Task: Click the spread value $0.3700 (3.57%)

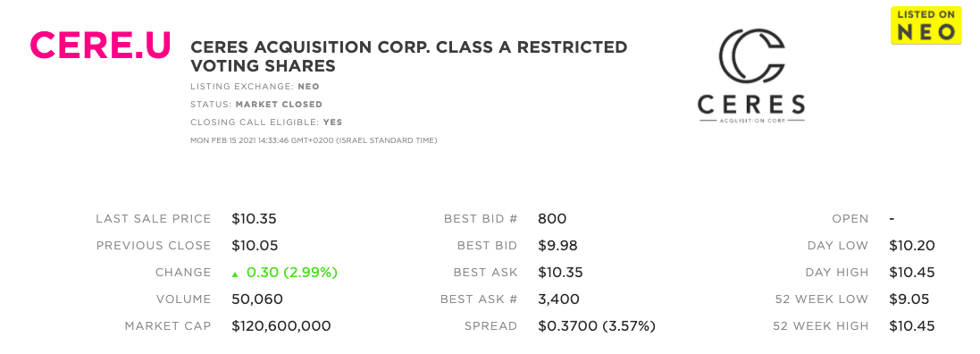Action: coord(596,326)
